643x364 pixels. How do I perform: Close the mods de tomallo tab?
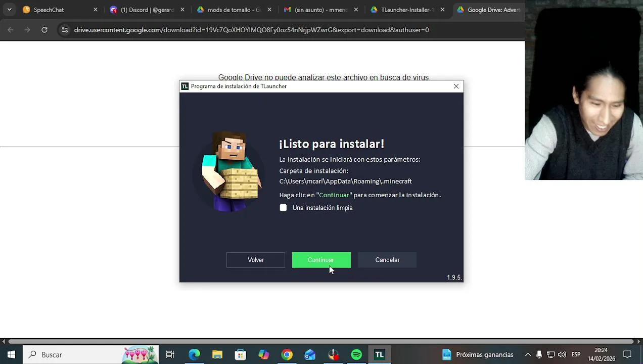(x=269, y=10)
